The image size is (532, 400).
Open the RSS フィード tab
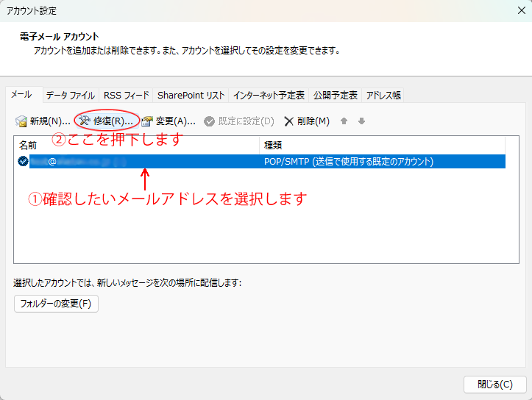click(126, 96)
